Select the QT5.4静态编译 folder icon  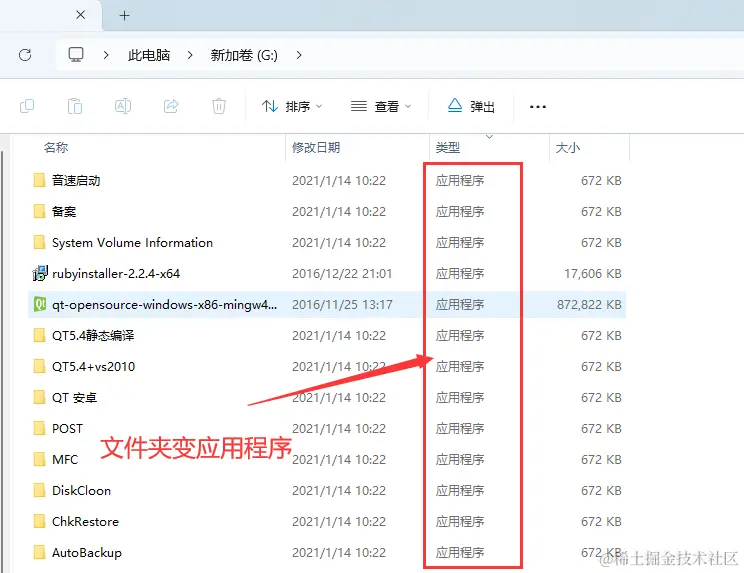39,335
